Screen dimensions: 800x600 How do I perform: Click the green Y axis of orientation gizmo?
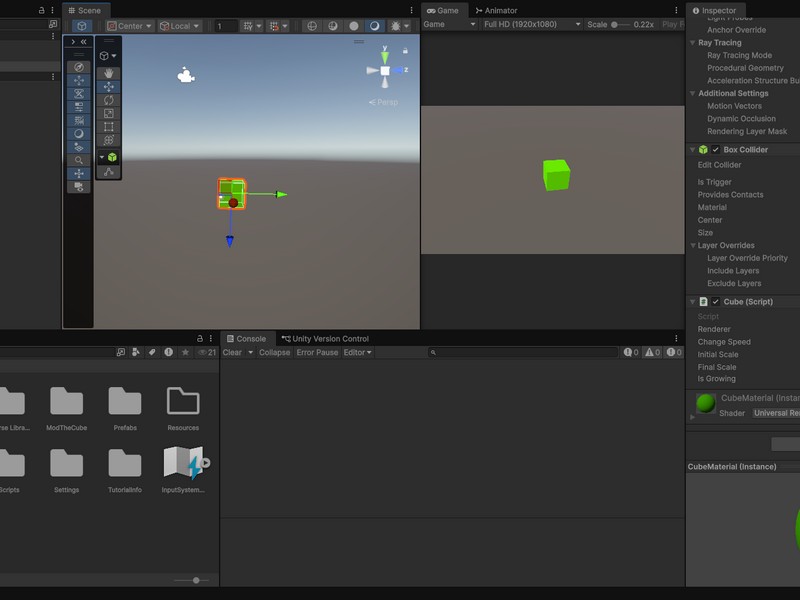point(385,56)
